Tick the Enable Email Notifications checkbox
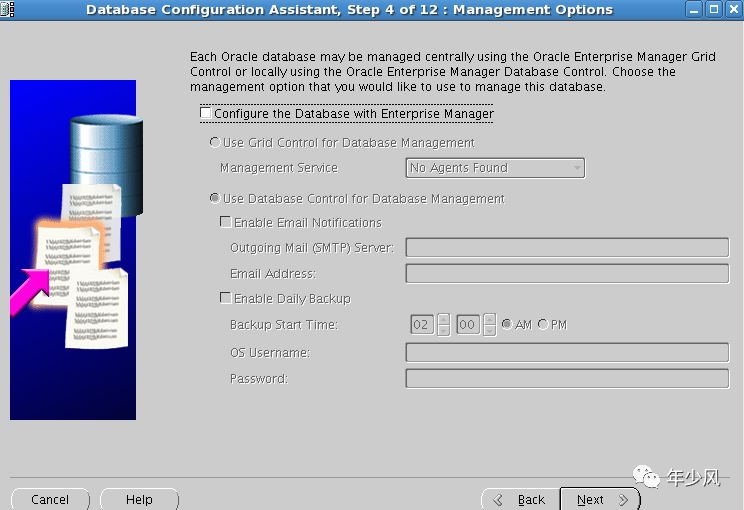Screen dimensions: 744x510 (225, 222)
